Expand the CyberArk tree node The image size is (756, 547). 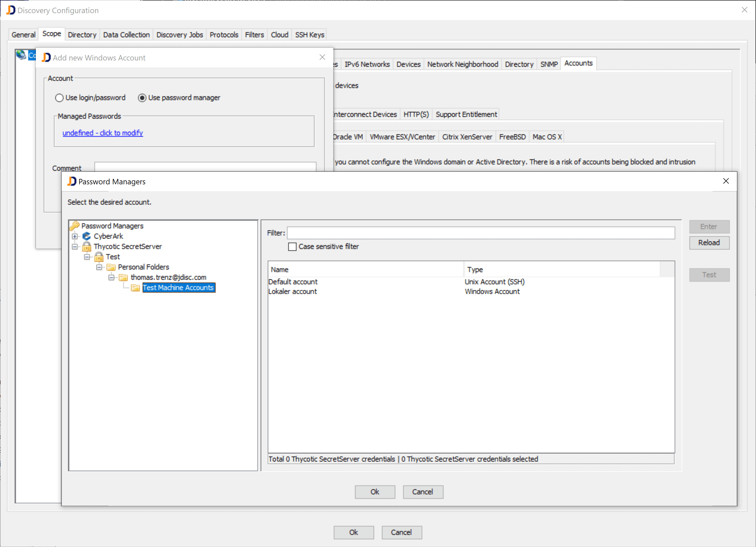click(75, 236)
